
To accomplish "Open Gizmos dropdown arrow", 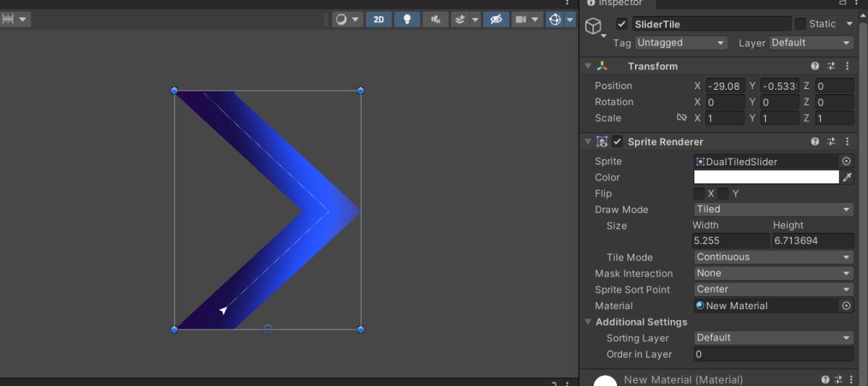I will [570, 20].
